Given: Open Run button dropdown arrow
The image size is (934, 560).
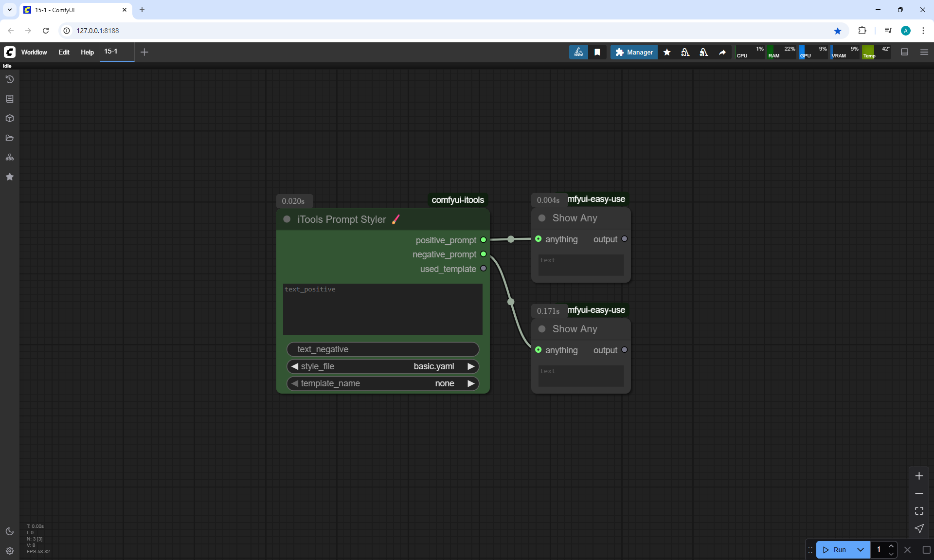Looking at the screenshot, I should point(861,550).
